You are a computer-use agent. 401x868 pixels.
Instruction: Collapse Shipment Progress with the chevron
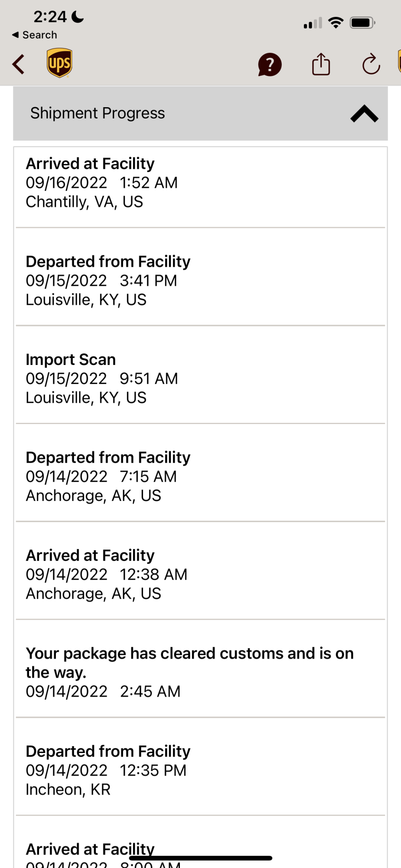(364, 114)
